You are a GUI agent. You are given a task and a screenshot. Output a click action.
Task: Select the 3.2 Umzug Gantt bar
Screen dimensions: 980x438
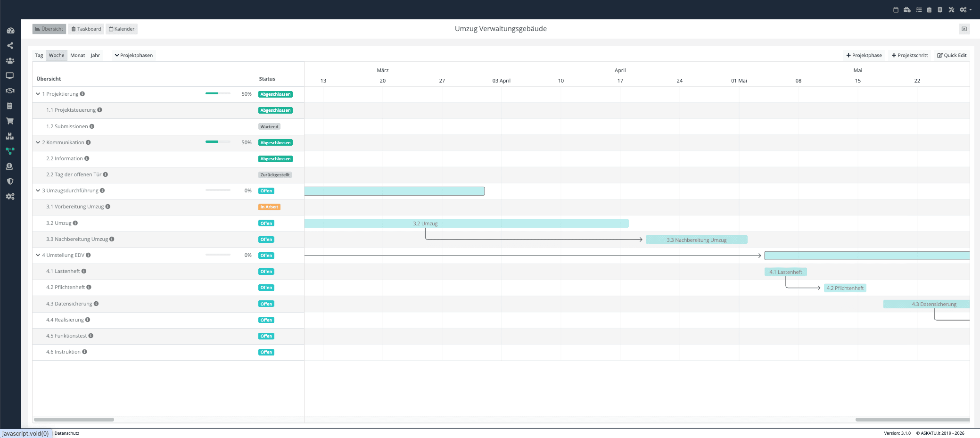(467, 223)
